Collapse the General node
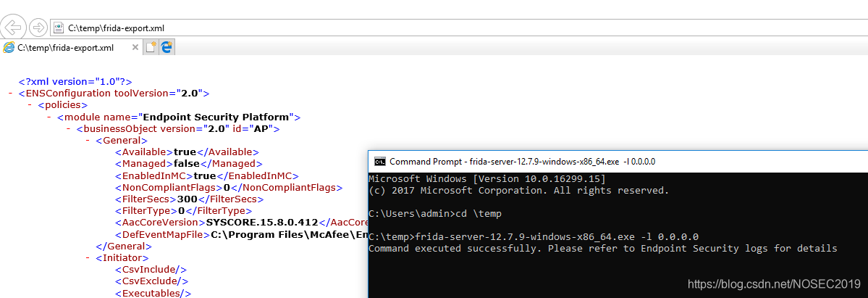The width and height of the screenshot is (868, 298). [88, 141]
